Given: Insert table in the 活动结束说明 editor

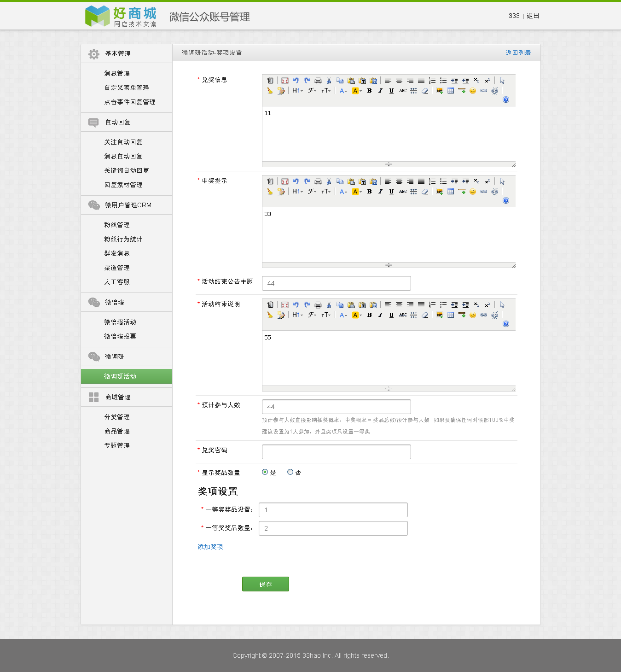Looking at the screenshot, I should (451, 315).
